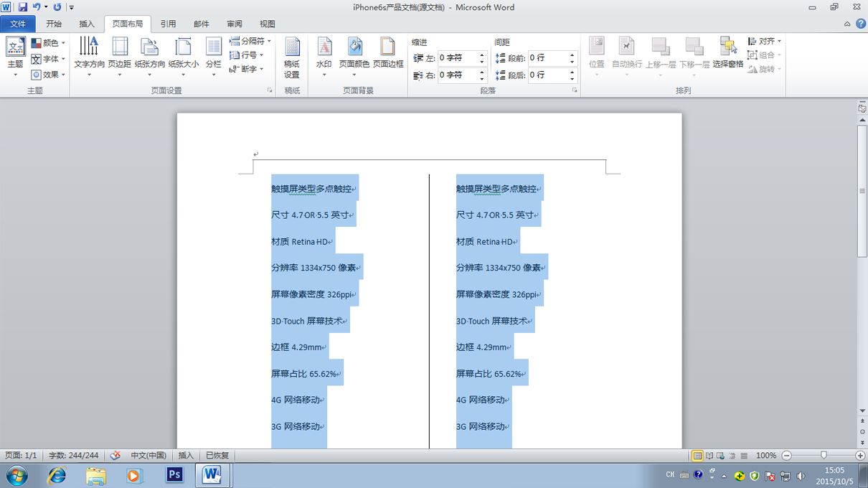Open 颜色 theme colors menu
This screenshot has height=488, width=868.
tap(48, 43)
